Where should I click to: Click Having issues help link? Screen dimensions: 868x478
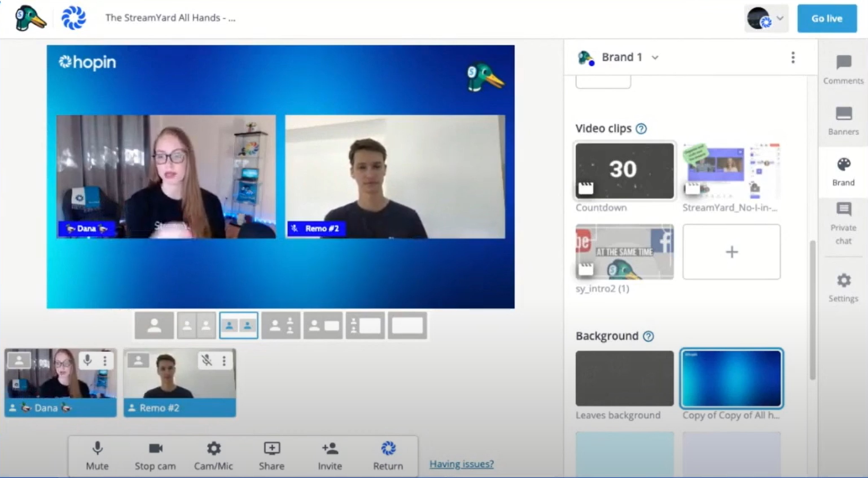[461, 463]
